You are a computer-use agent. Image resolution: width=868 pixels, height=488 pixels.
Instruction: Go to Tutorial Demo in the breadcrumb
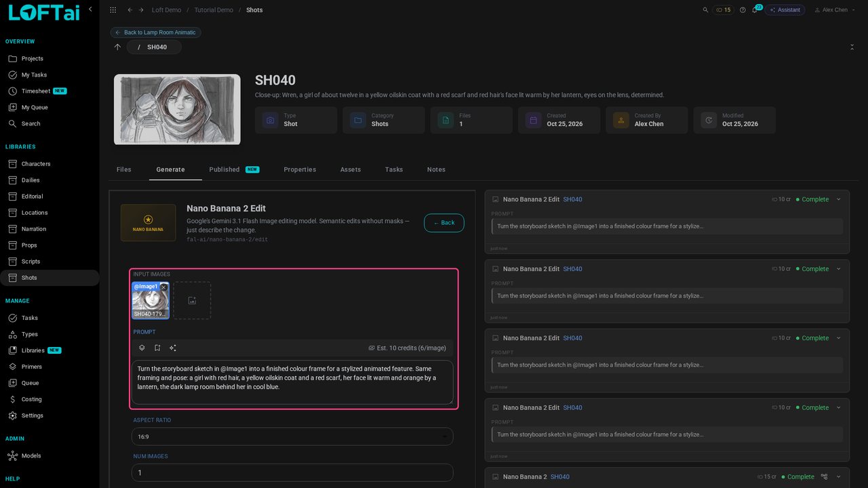[x=214, y=10]
